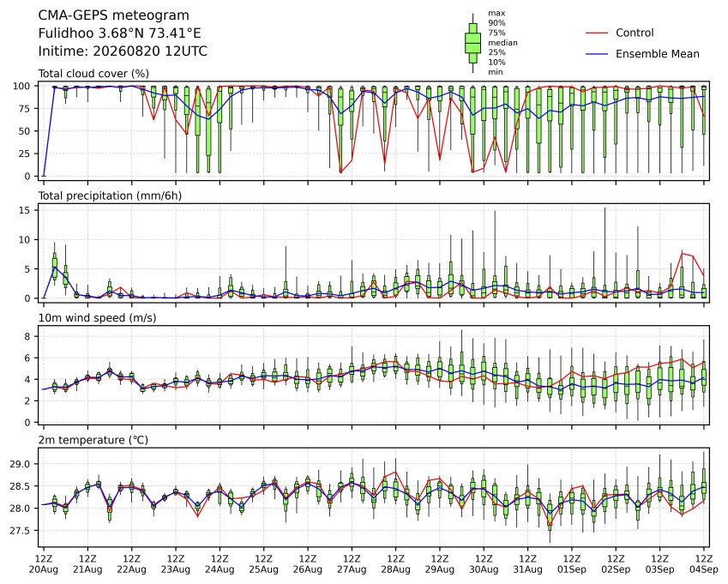Click the red Control legend line
This screenshot has height=584, width=728.
click(597, 33)
